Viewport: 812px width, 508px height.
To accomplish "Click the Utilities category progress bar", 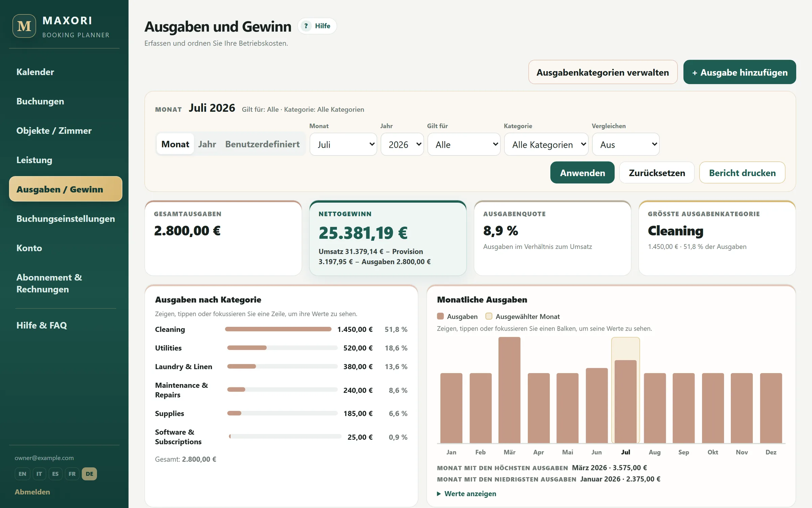I will coord(282,348).
